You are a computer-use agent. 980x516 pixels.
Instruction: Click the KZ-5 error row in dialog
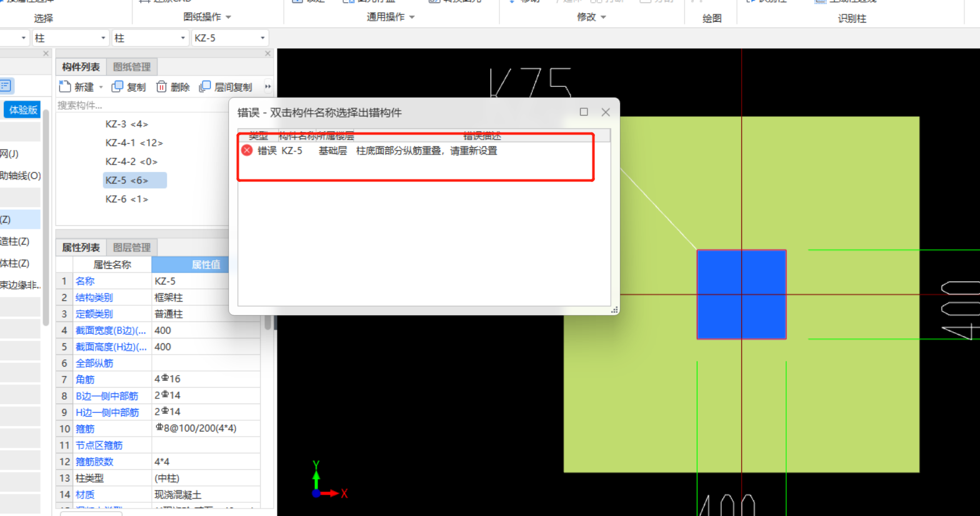pyautogui.click(x=424, y=151)
